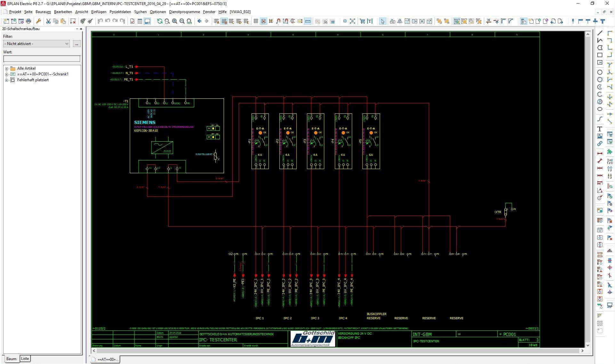This screenshot has width=615, height=364.
Task: Switch to the Liste tab
Action: tap(25, 359)
